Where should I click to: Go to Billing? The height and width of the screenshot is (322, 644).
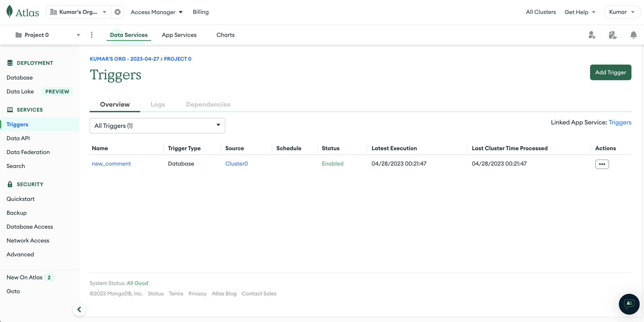point(201,12)
